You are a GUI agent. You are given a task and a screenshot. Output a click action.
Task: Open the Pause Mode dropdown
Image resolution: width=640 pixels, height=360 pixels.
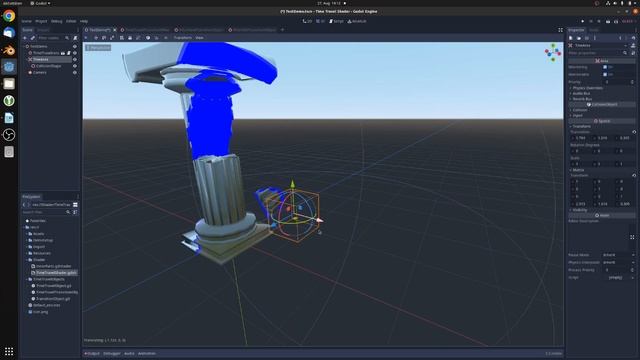click(619, 255)
